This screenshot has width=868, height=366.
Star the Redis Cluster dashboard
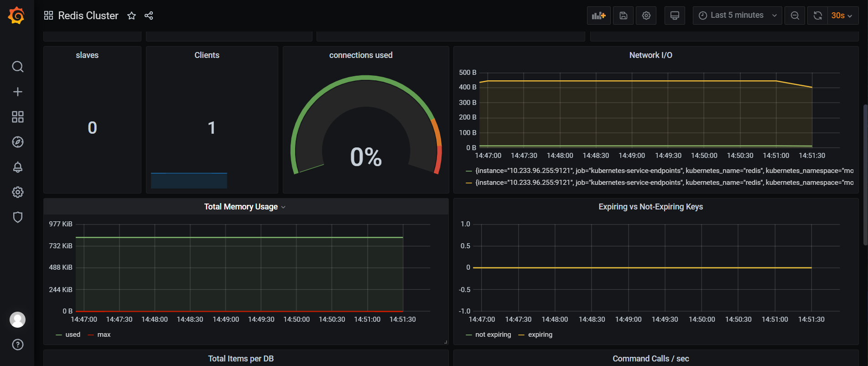click(x=131, y=16)
